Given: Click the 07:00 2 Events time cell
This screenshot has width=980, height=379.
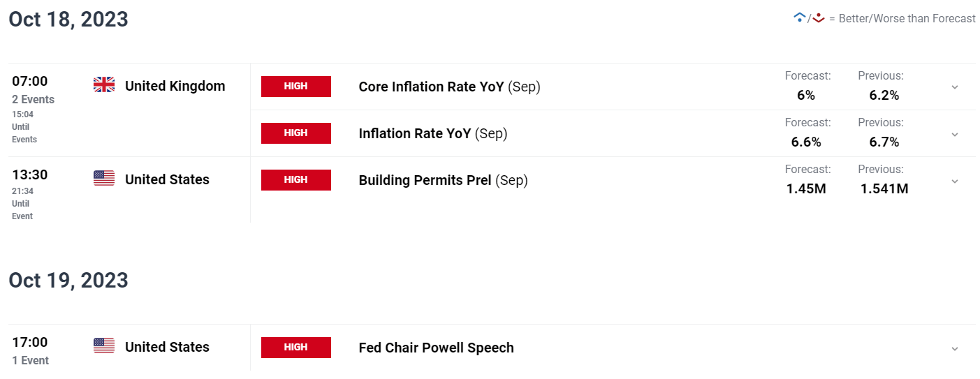Looking at the screenshot, I should click(x=33, y=89).
